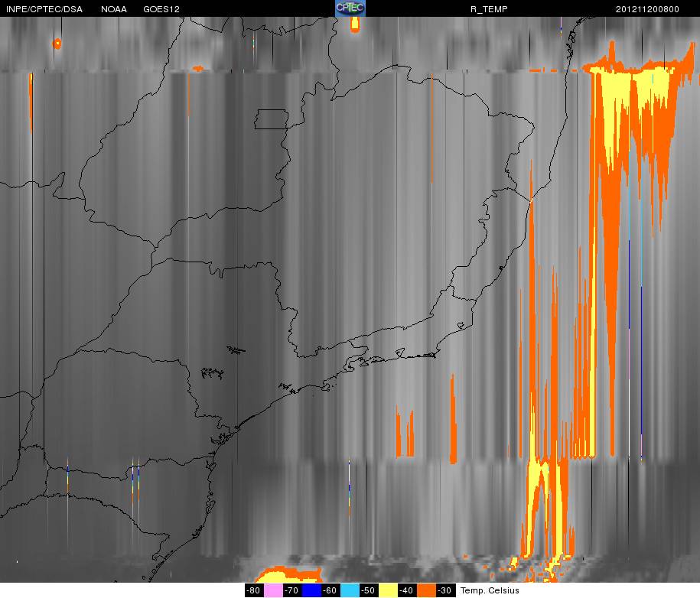700x598 pixels.
Task: Click the orange -40 to -30 legend swatch
Action: [x=426, y=590]
